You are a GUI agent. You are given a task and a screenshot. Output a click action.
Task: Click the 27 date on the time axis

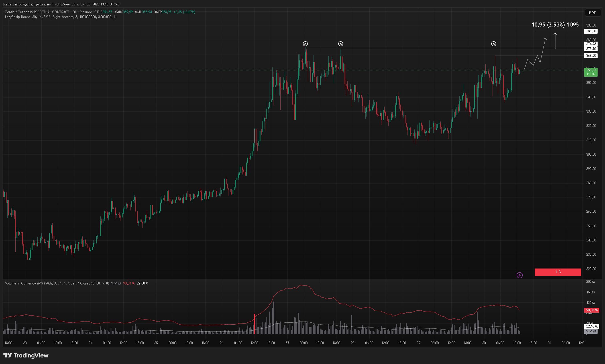tap(287, 343)
